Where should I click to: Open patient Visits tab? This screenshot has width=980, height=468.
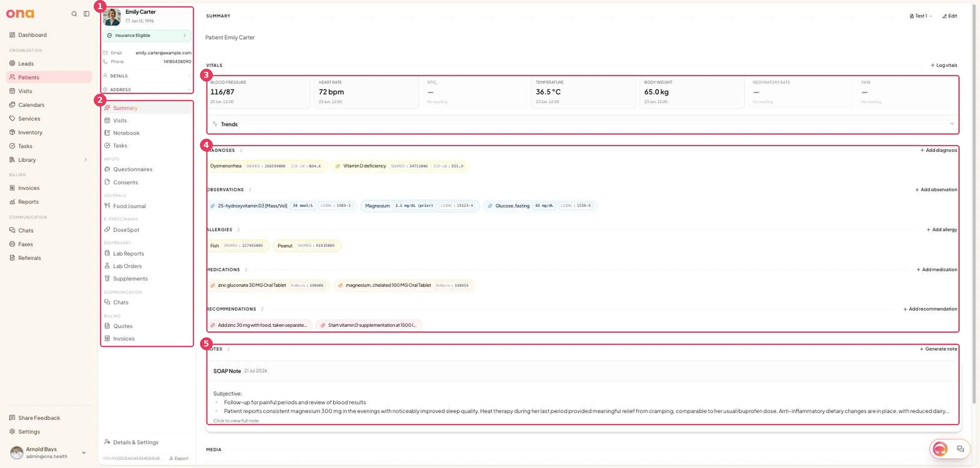147,120
